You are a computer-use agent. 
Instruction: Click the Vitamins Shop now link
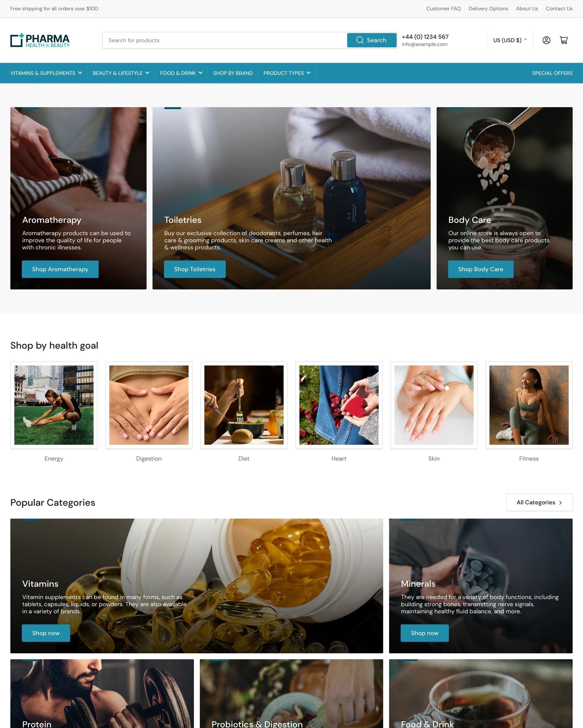coord(46,633)
